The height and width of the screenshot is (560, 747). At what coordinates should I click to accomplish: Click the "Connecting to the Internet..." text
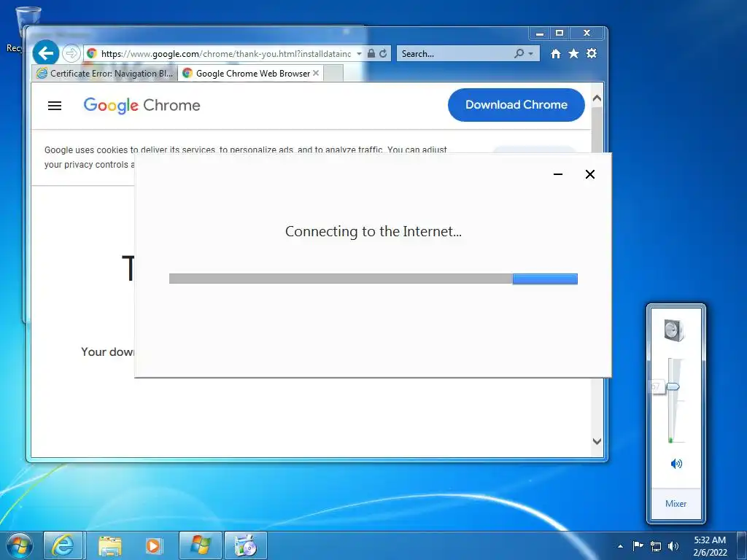coord(373,231)
